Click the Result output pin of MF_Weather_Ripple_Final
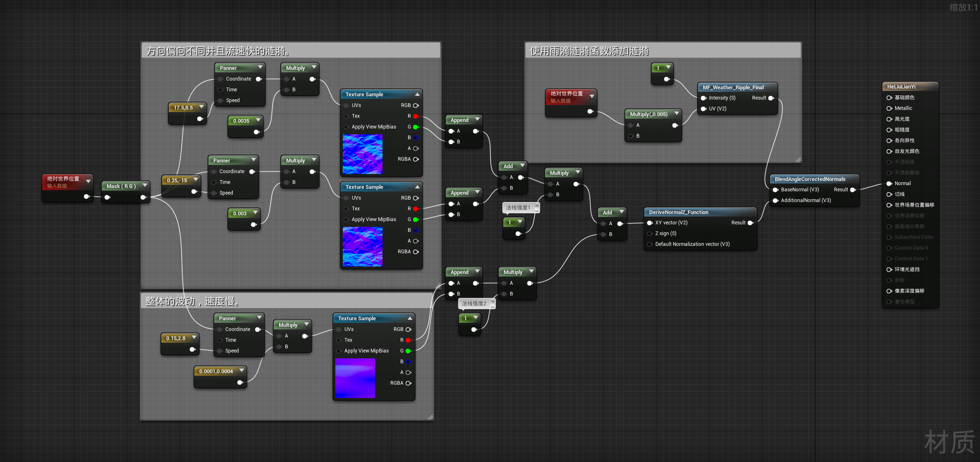Image resolution: width=980 pixels, height=462 pixels. pos(771,98)
